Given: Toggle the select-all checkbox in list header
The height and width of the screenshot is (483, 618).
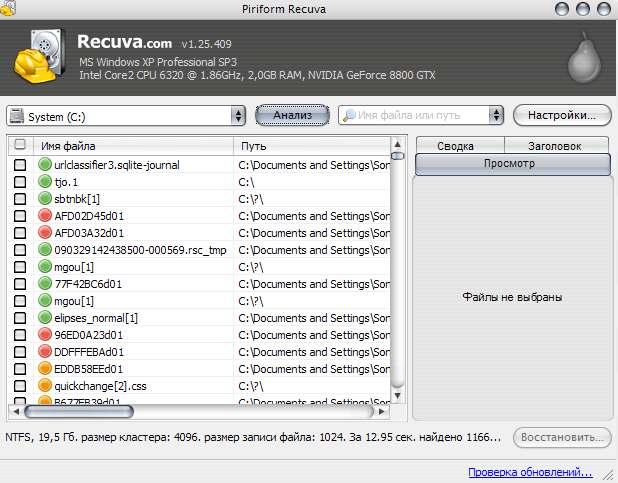Looking at the screenshot, I should pyautogui.click(x=20, y=146).
